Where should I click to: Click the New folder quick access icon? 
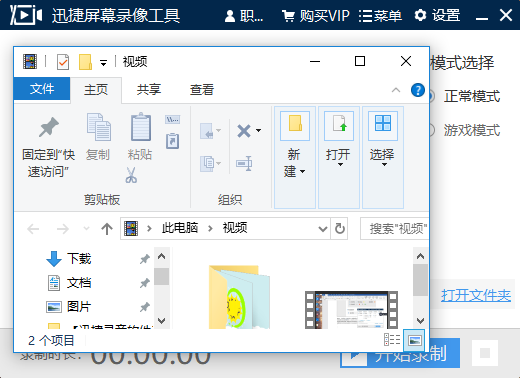pyautogui.click(x=85, y=62)
